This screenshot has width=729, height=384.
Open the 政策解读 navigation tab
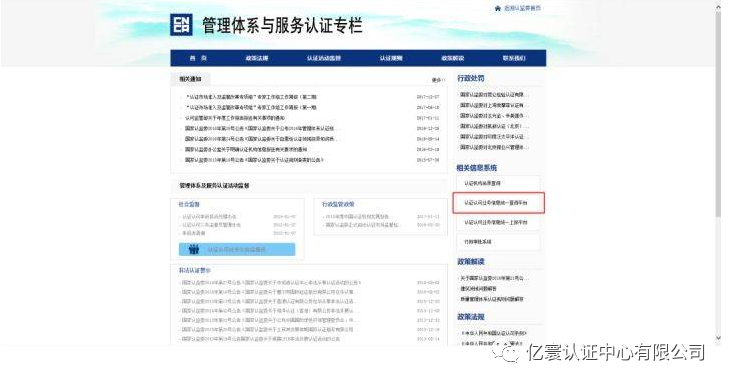tap(452, 58)
